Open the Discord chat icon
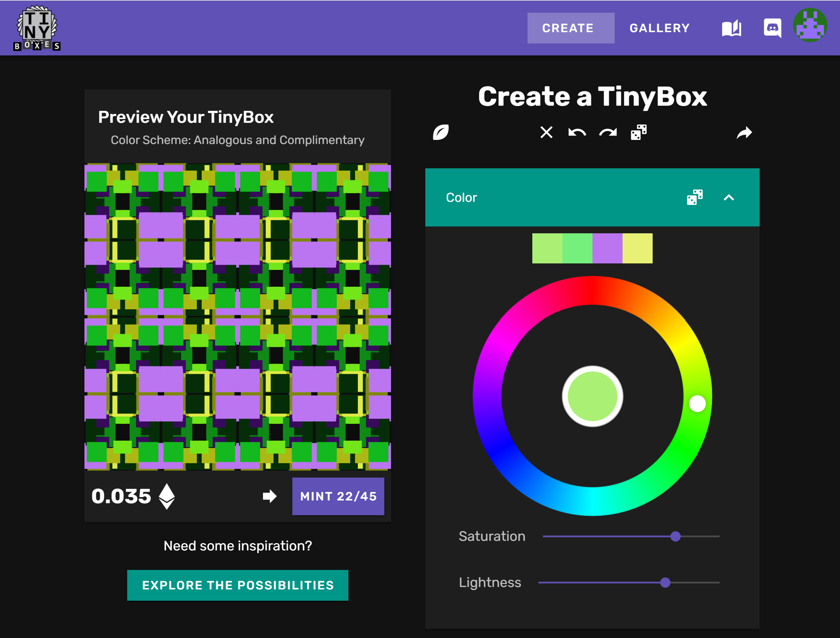Image resolution: width=840 pixels, height=638 pixels. point(772,28)
